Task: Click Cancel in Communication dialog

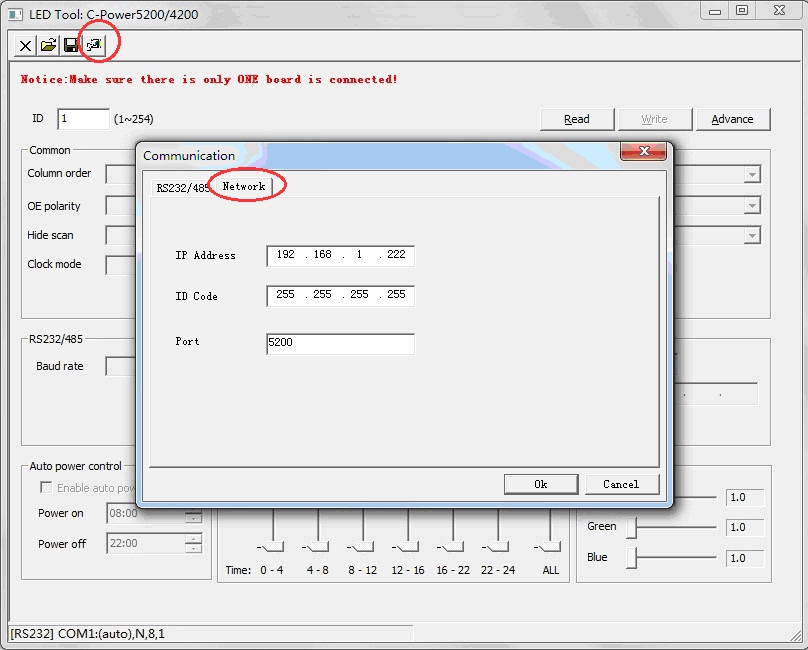Action: tap(621, 484)
